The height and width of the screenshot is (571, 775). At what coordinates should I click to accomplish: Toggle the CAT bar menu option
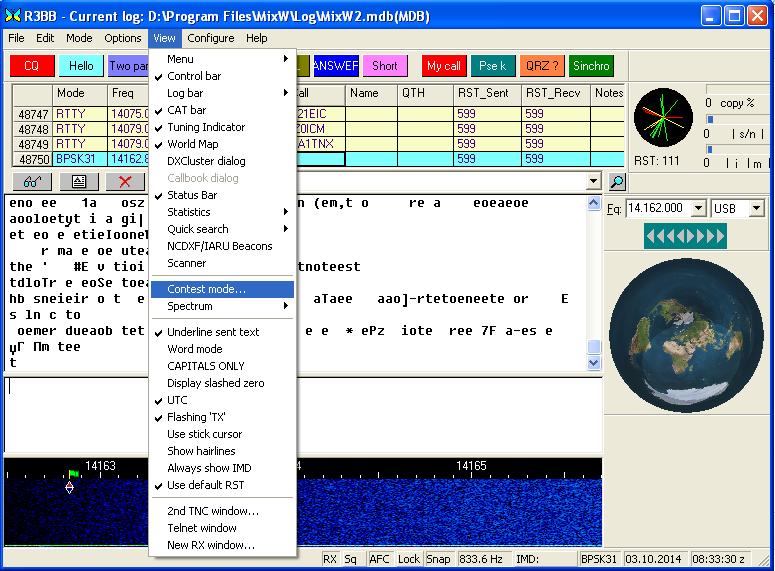point(186,110)
